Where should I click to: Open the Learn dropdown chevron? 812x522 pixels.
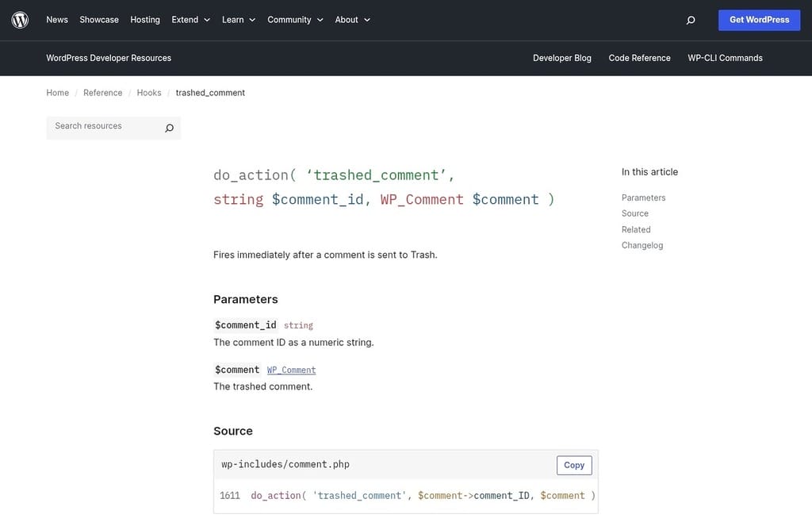(251, 19)
